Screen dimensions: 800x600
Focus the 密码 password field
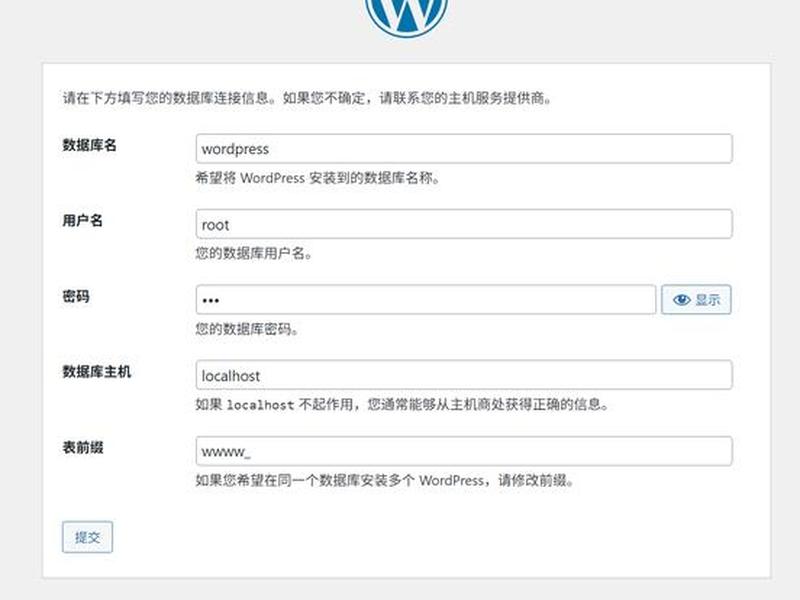(x=426, y=299)
